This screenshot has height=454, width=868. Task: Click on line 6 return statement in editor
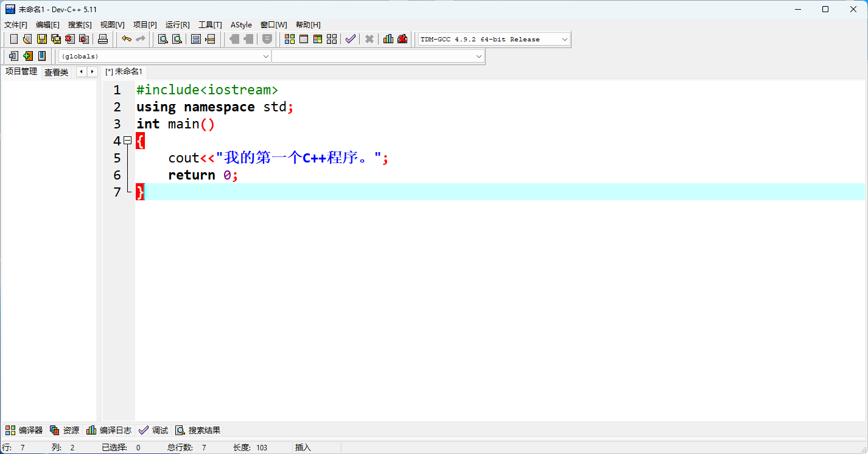click(192, 175)
